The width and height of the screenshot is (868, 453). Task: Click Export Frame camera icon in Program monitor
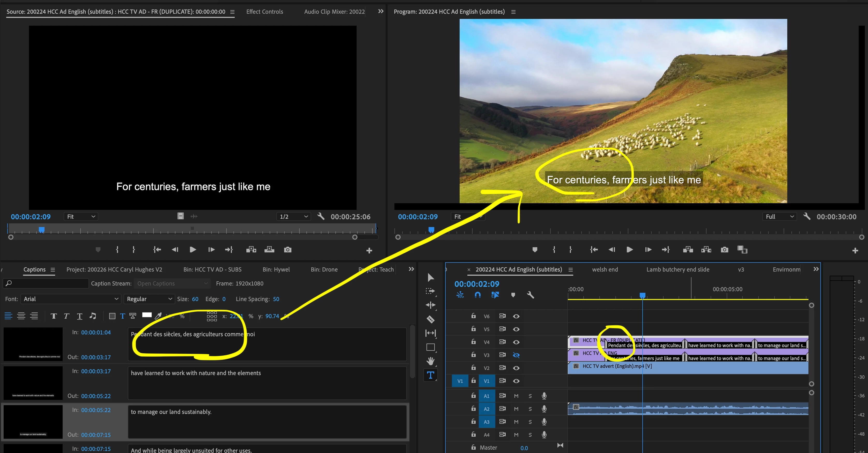pyautogui.click(x=724, y=250)
